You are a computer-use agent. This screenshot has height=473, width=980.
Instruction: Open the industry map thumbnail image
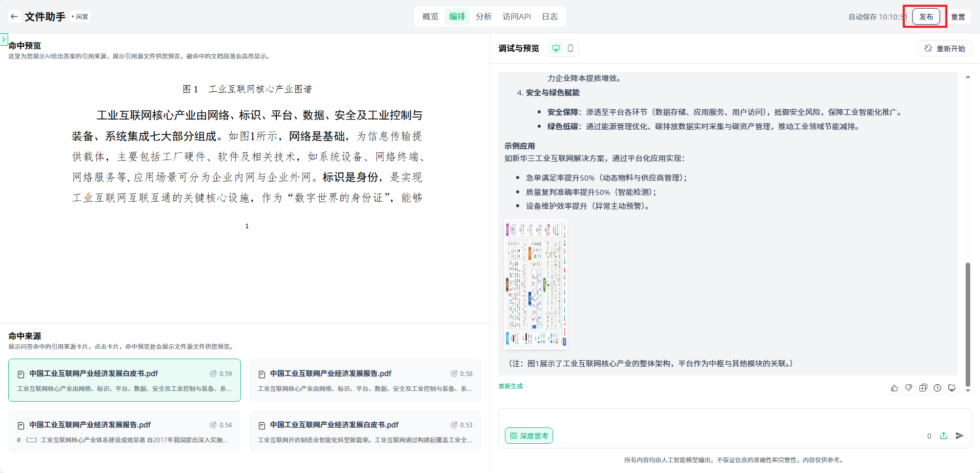(x=536, y=284)
